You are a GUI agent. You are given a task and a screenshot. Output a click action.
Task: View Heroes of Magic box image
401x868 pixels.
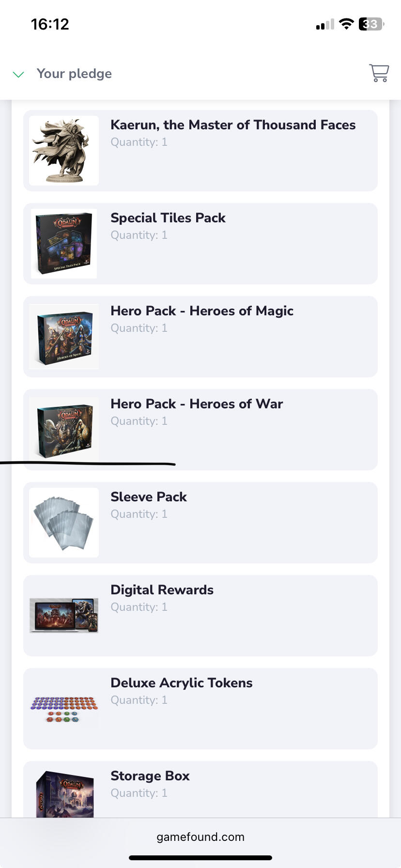pyautogui.click(x=64, y=337)
